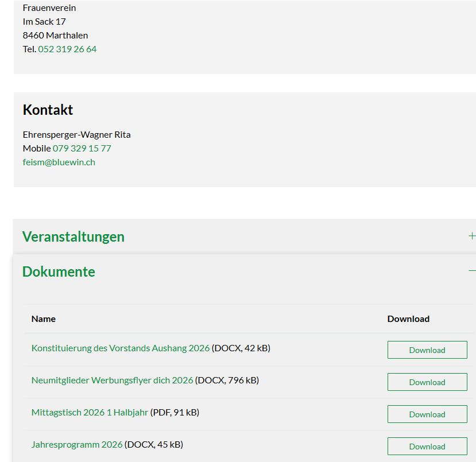Dial the mobile number 079 329 15 77

point(82,148)
